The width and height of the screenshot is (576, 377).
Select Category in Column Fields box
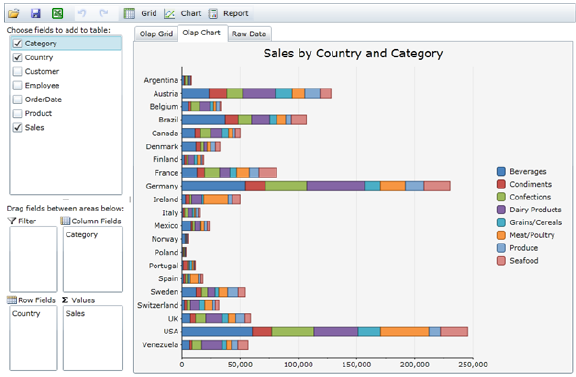click(x=82, y=234)
